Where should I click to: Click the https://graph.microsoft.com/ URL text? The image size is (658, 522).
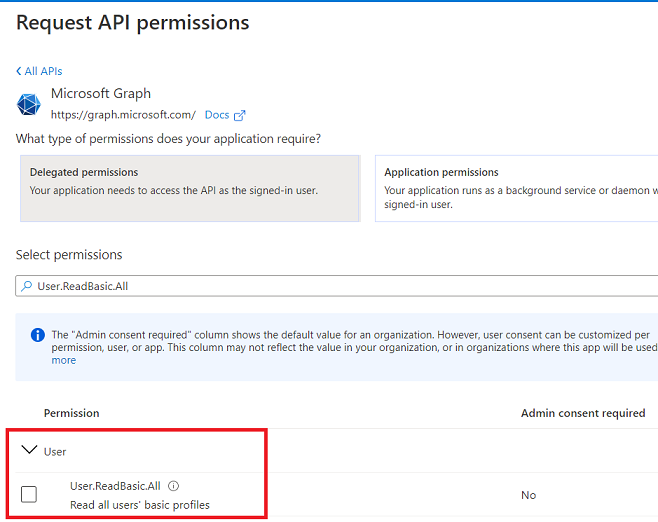(x=123, y=115)
